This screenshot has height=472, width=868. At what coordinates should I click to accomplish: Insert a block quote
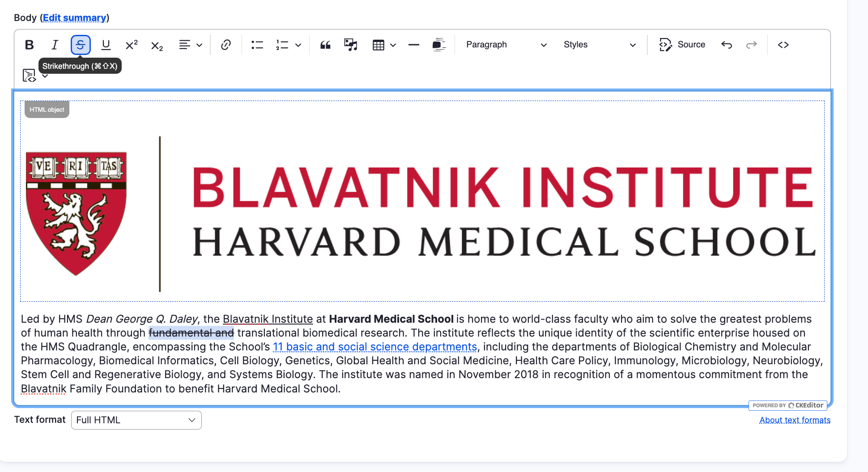[x=325, y=45]
